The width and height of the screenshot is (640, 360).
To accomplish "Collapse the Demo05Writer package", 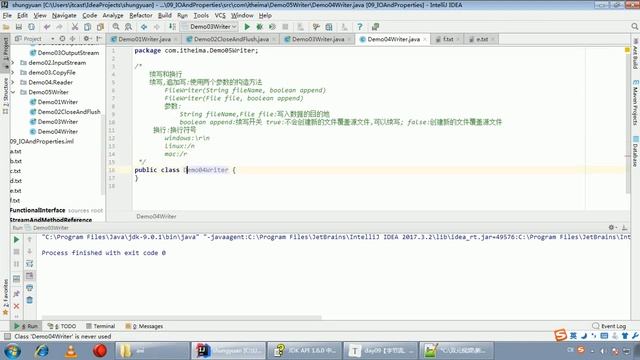I will 12,92.
